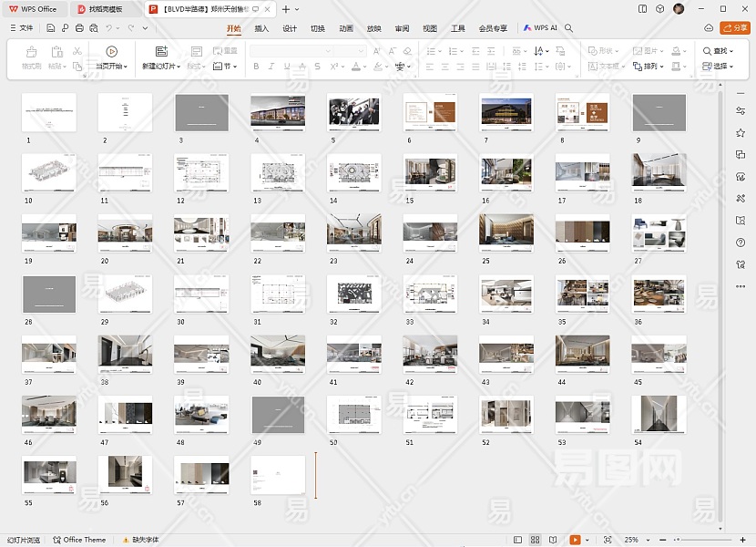The width and height of the screenshot is (756, 547).
Task: Click the orange slideshow play button in status bar
Action: (x=575, y=540)
